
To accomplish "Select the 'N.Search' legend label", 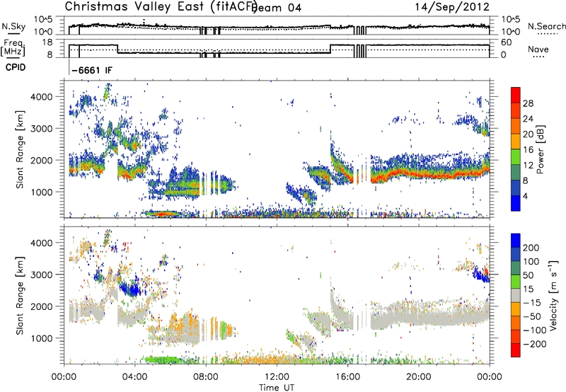I will (547, 26).
